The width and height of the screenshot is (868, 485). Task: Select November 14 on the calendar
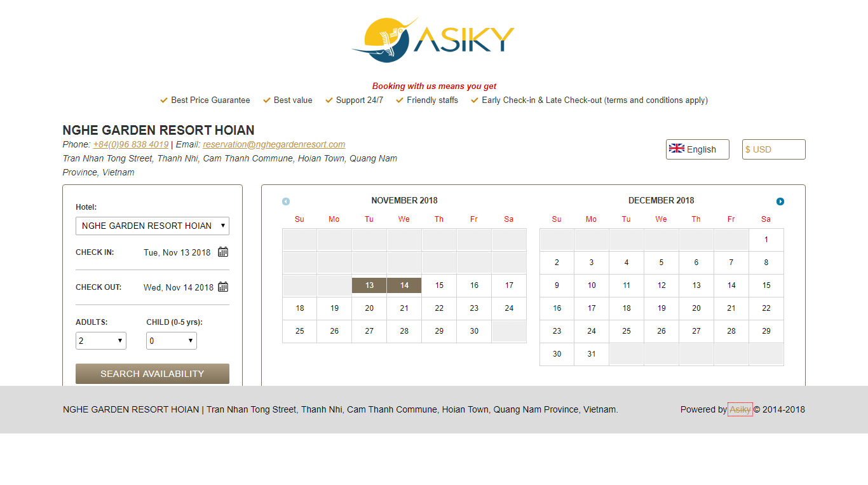point(404,285)
